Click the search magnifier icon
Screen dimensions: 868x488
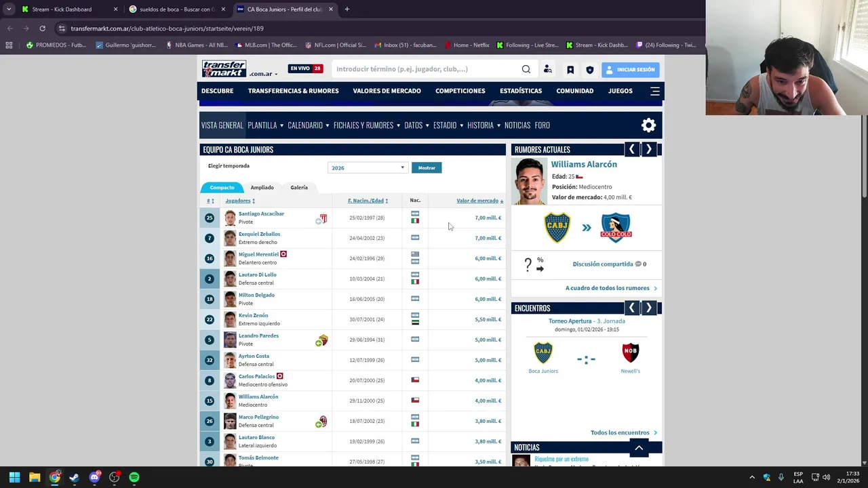tap(526, 69)
